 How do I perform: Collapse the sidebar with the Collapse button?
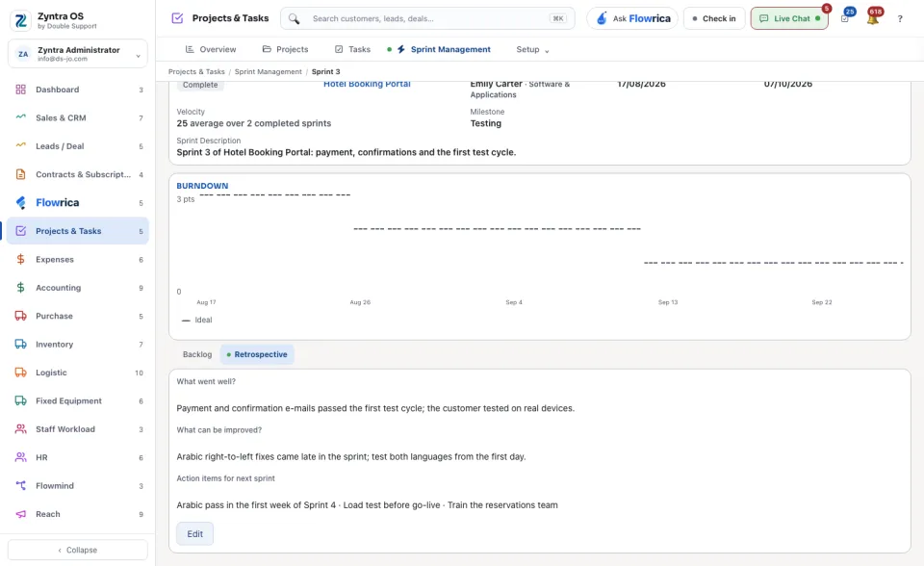[x=78, y=550]
